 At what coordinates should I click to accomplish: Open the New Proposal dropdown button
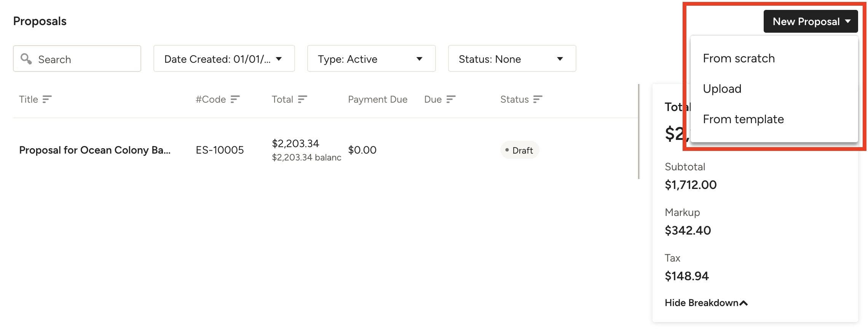(811, 21)
